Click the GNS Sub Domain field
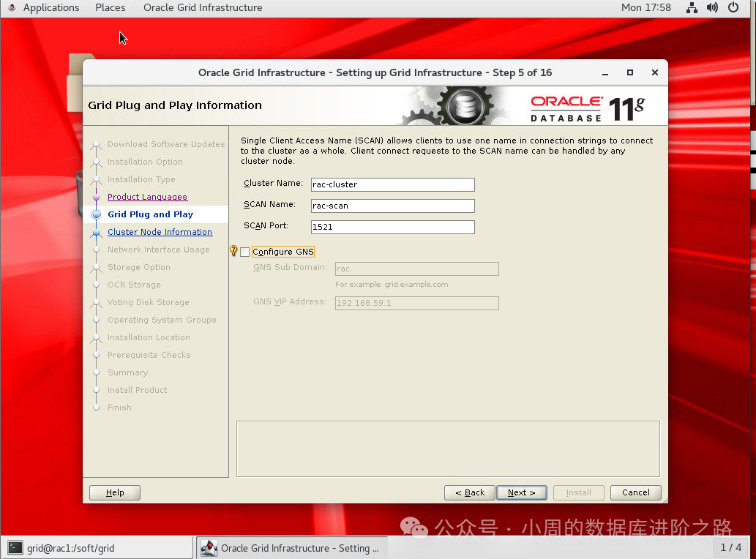The image size is (756, 559). (x=417, y=269)
